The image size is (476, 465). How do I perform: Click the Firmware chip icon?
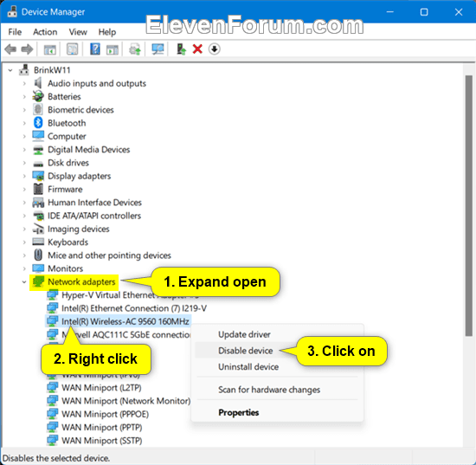(x=38, y=189)
